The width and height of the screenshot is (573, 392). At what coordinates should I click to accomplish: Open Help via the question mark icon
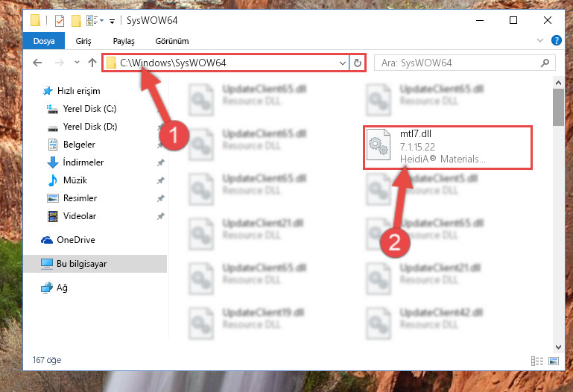coord(556,40)
